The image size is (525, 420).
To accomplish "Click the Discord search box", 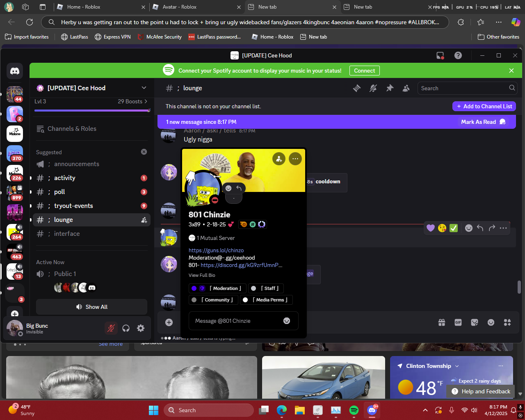I will tap(467, 88).
